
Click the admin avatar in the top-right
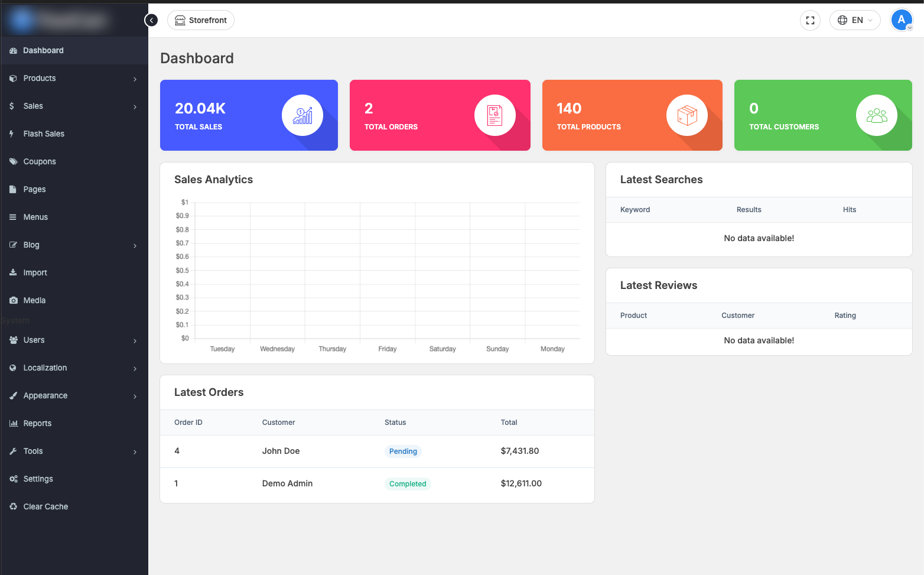point(902,20)
